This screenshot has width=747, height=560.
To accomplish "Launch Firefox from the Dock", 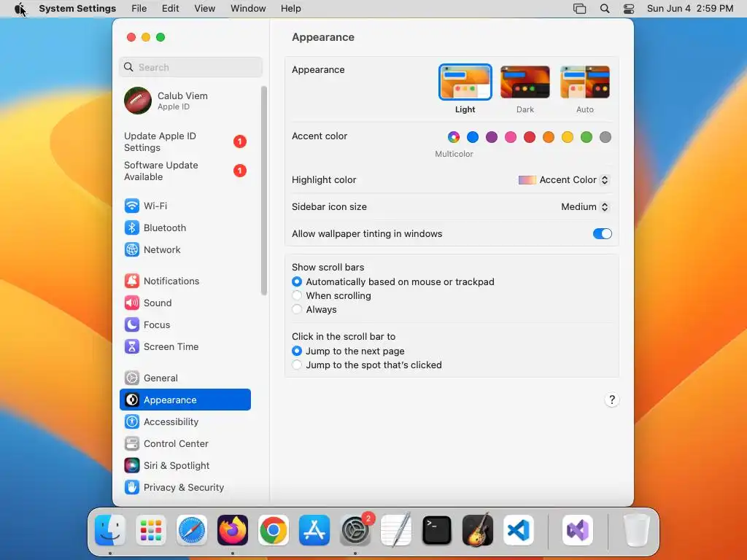I will point(233,530).
